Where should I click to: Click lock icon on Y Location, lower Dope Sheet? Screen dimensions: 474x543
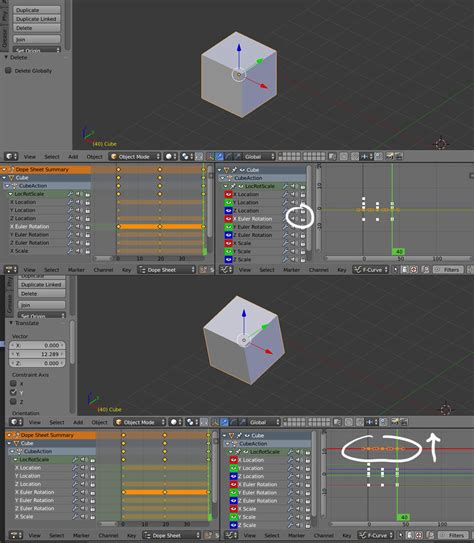click(x=92, y=476)
